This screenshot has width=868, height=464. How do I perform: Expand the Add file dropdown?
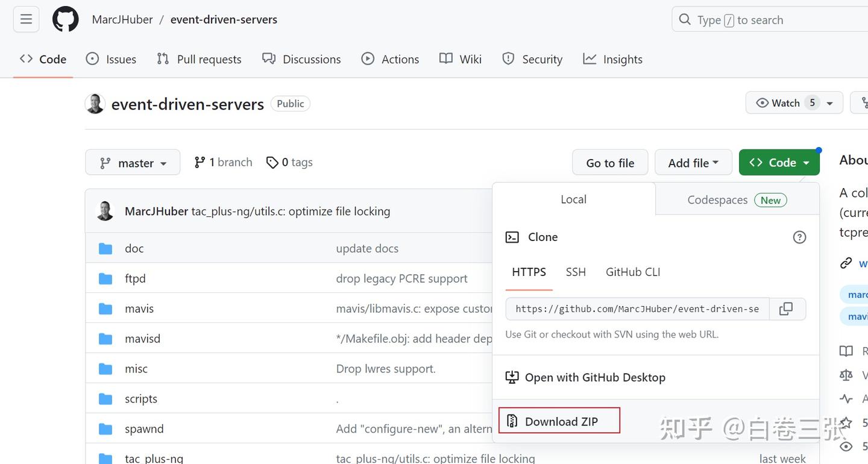pyautogui.click(x=693, y=163)
